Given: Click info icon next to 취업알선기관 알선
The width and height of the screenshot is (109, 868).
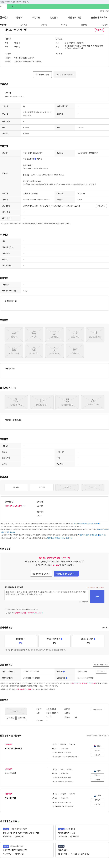Looking at the screenshot, I should tap(61, 639).
